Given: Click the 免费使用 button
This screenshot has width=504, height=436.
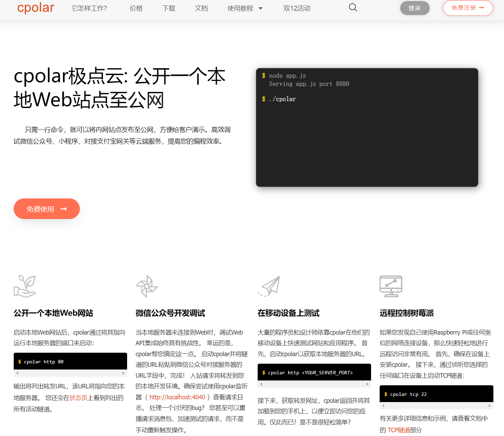Looking at the screenshot, I should tap(47, 209).
